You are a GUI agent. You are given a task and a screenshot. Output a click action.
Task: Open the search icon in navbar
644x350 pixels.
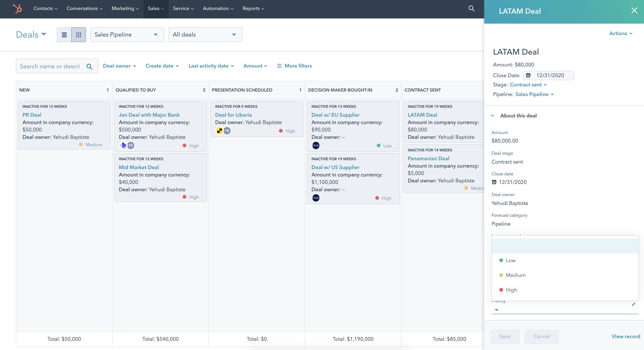pyautogui.click(x=471, y=8)
